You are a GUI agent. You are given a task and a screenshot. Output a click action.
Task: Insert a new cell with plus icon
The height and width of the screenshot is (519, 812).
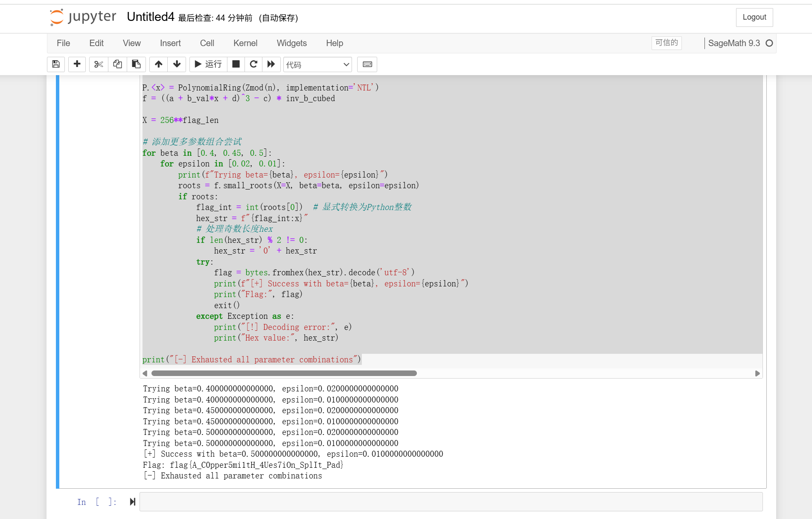[x=77, y=64]
